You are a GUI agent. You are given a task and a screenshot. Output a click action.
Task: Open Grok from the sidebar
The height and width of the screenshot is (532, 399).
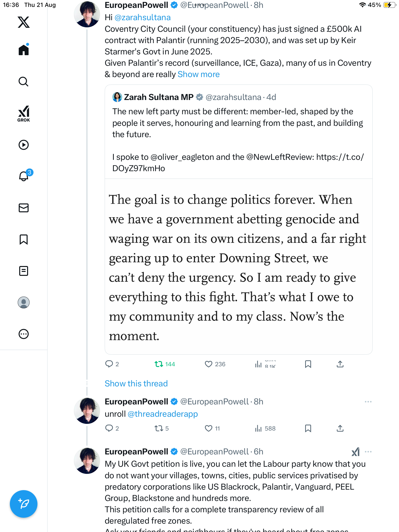[x=24, y=114]
